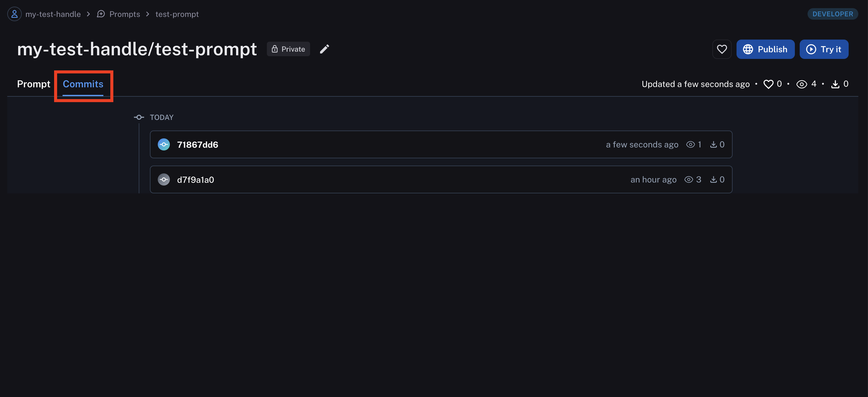Screen dimensions: 868x397
Task: Click the pencil edit icon beside title
Action: pyautogui.click(x=324, y=49)
